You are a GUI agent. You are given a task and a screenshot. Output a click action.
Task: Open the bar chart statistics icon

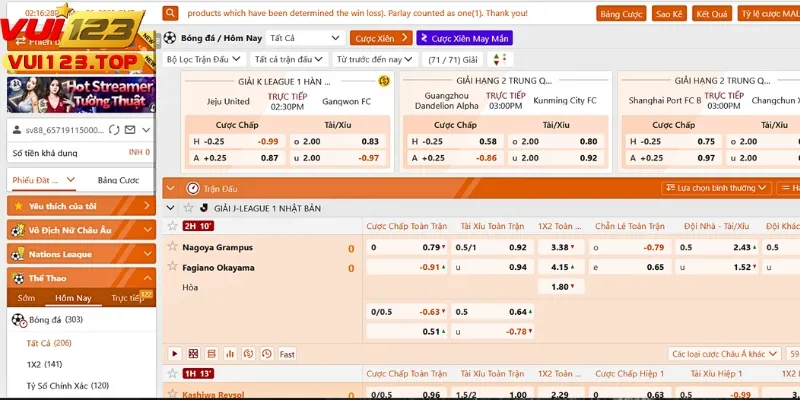(230, 354)
